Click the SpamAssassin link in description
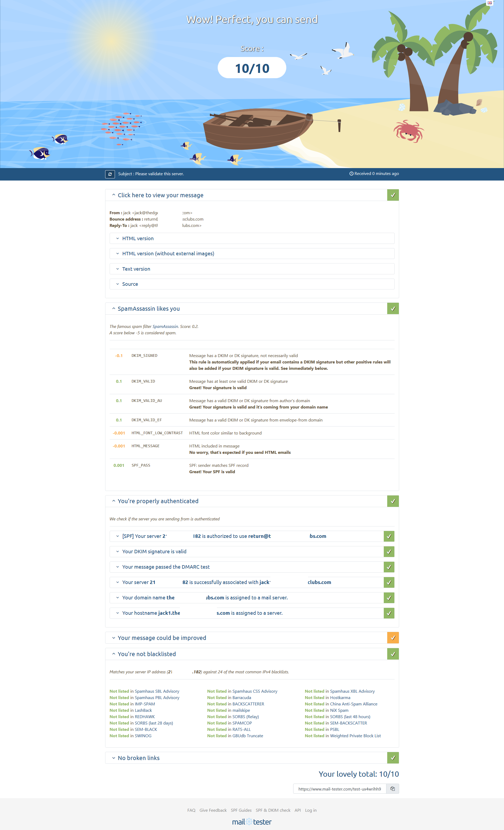Image resolution: width=504 pixels, height=830 pixels. [x=165, y=326]
